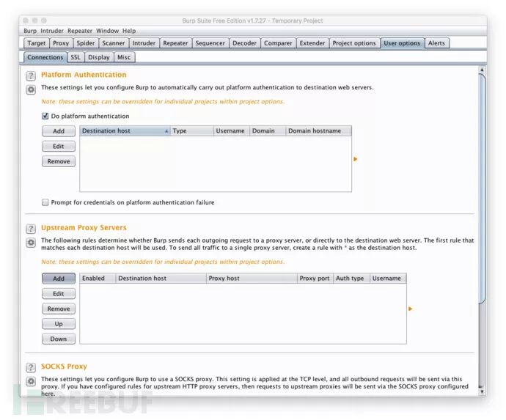Screen dimensions: 506x420
Task: Open the Burp menu
Action: click(30, 31)
